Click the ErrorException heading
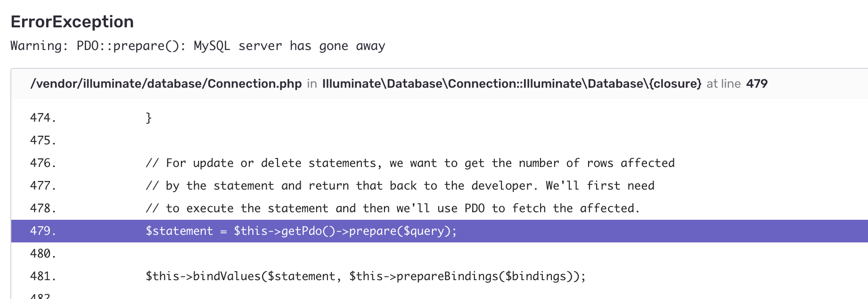 coord(72,22)
